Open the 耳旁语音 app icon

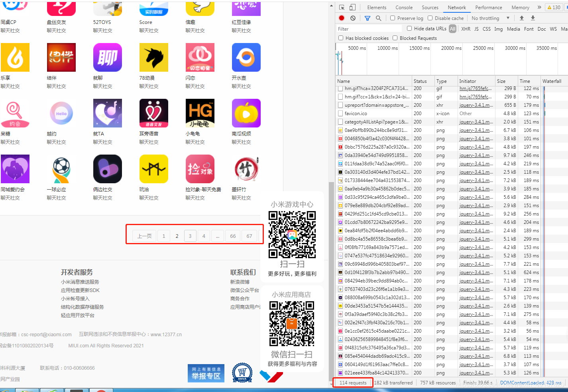pos(154,113)
